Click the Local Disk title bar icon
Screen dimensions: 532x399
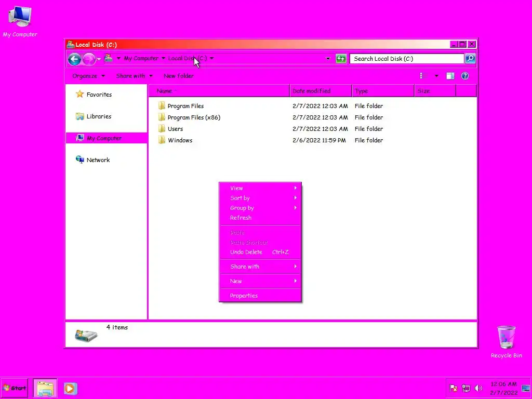[71, 44]
